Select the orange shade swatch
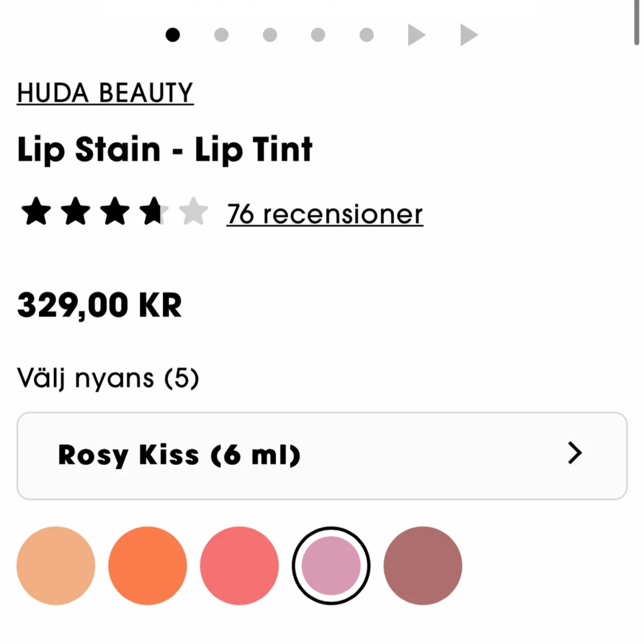Screen dimensions: 644x644 (148, 565)
